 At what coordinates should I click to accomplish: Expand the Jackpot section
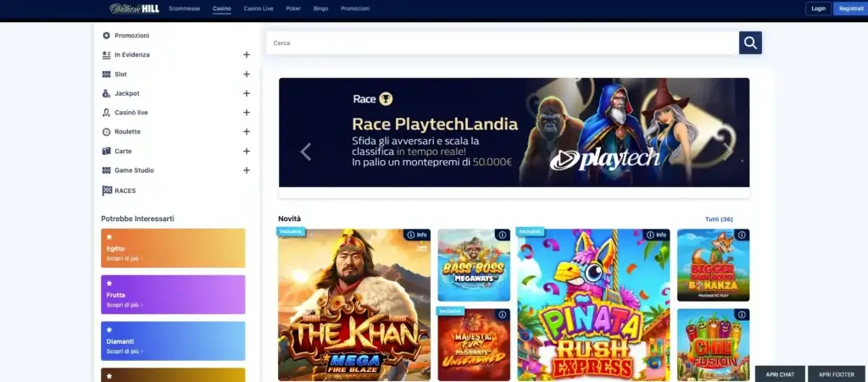[247, 93]
